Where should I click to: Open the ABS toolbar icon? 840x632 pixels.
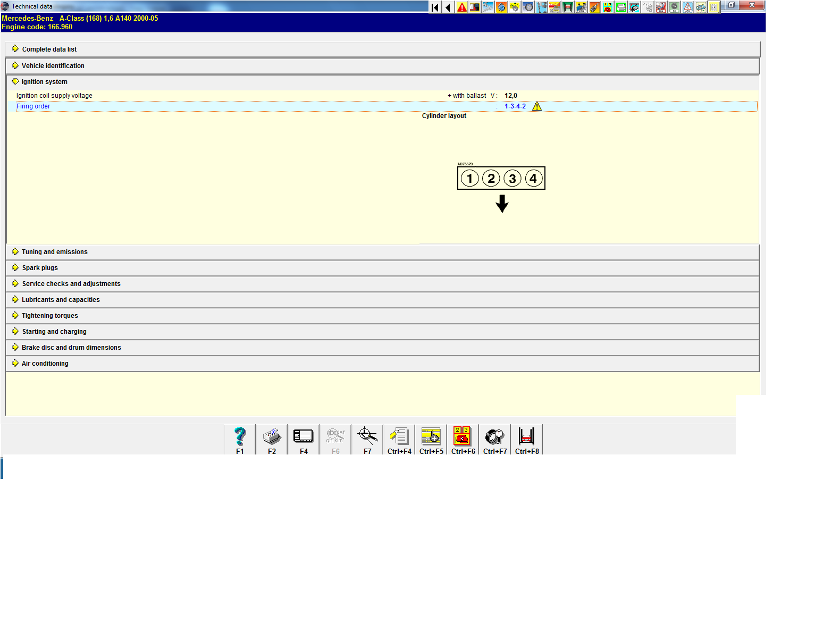coord(687,7)
